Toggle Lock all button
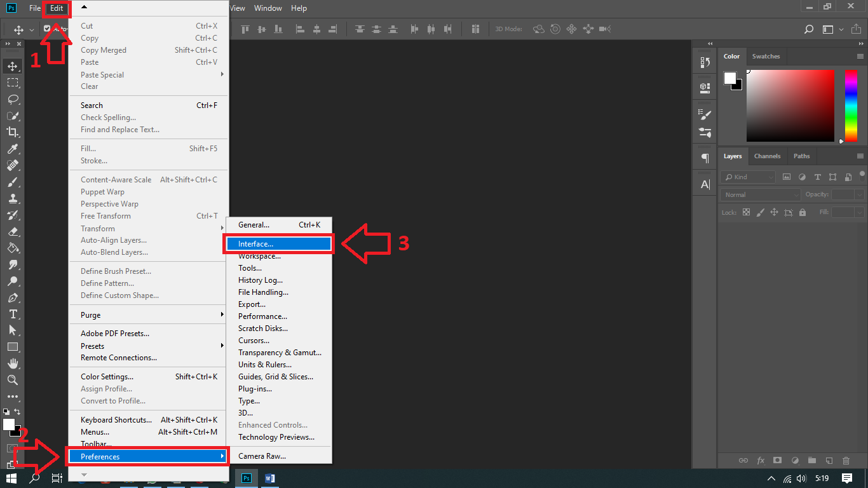This screenshot has height=488, width=868. (803, 212)
